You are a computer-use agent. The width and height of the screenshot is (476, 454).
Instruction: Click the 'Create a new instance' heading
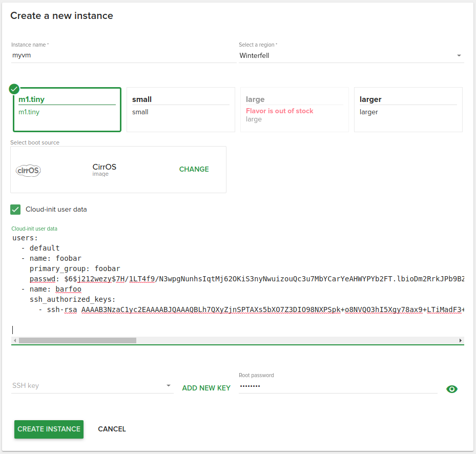(x=61, y=15)
